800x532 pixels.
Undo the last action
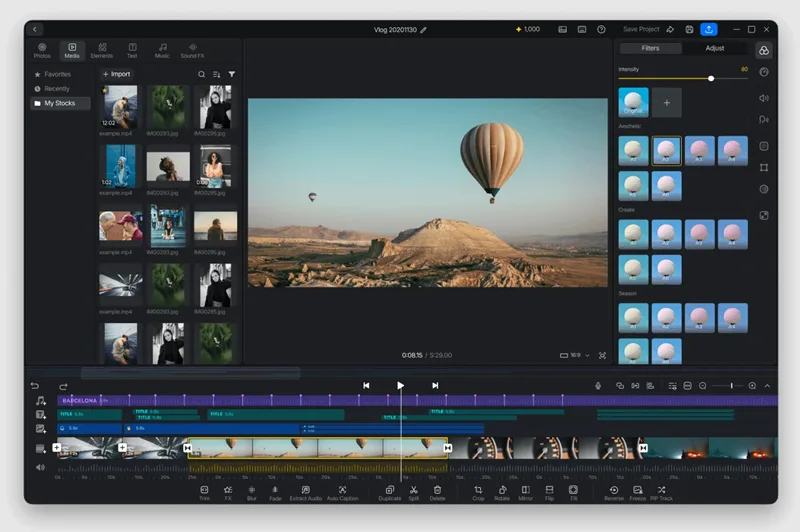[x=35, y=386]
